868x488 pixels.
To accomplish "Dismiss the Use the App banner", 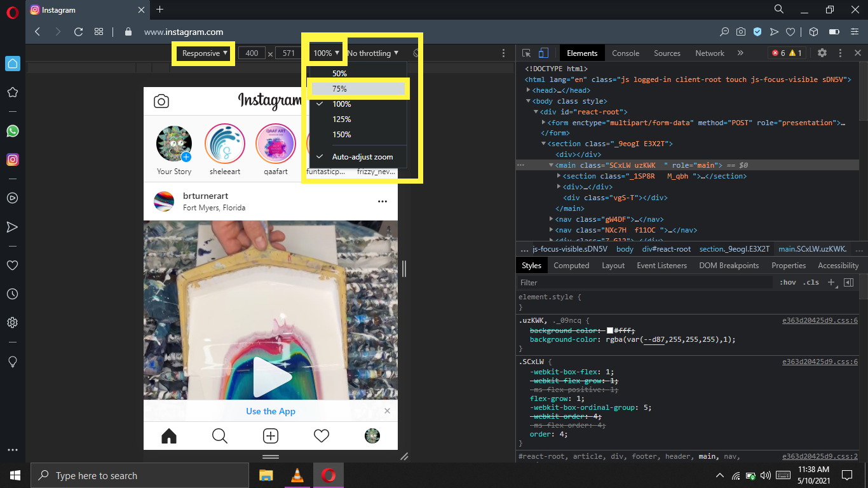I will pos(387,411).
